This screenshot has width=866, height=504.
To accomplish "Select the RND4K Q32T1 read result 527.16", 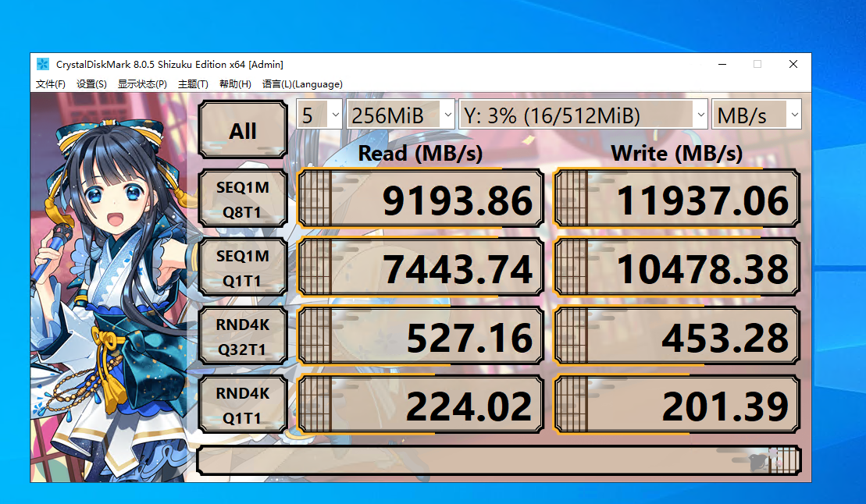I will [x=421, y=336].
